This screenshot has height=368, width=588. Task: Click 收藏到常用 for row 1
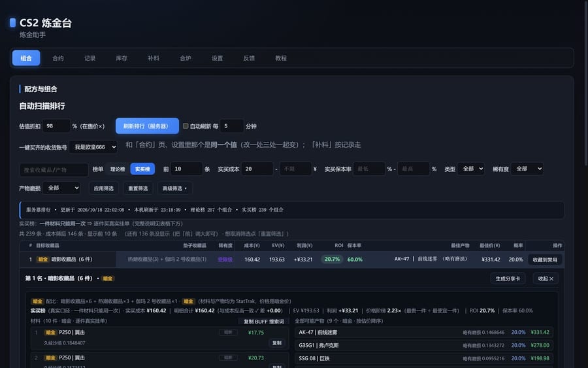tap(544, 259)
